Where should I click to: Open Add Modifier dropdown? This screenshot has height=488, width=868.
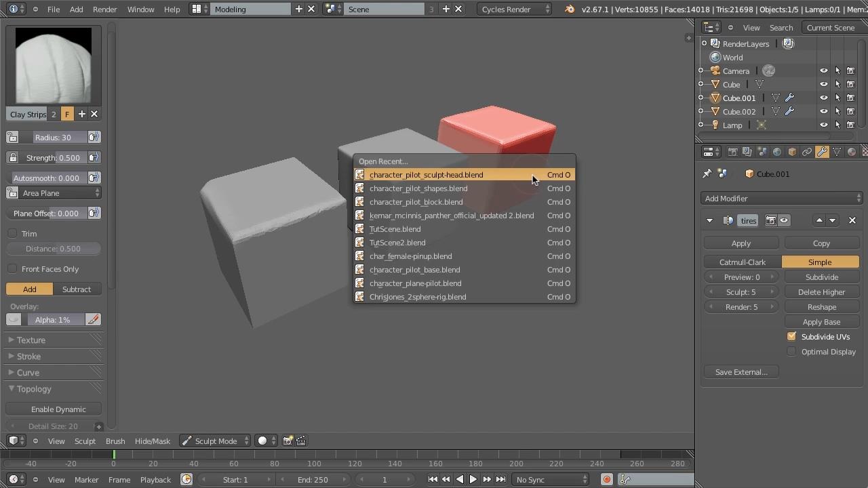(782, 199)
